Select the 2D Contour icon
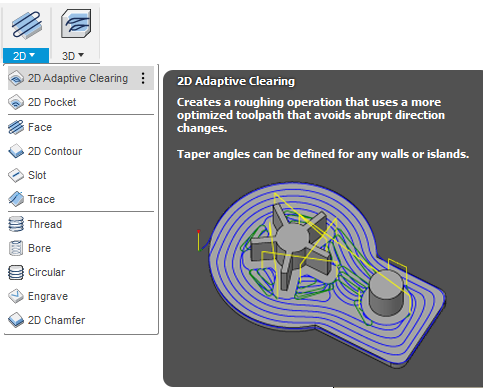 [x=16, y=151]
